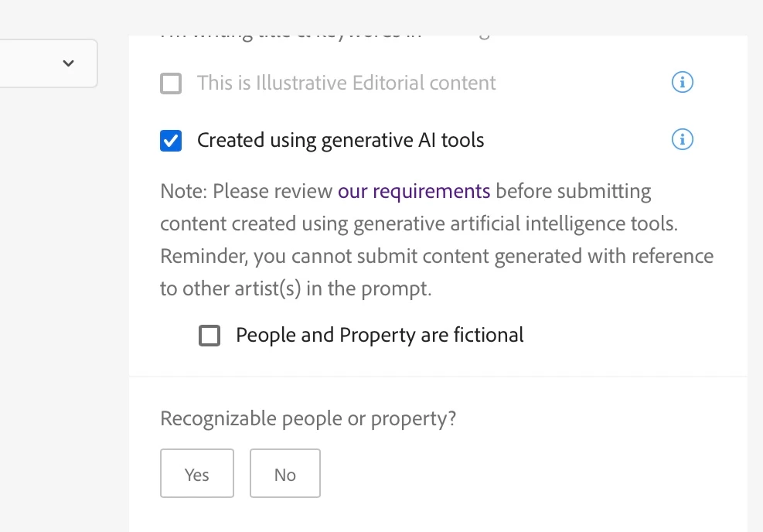
Task: Open info icon beside Illustrative Editorial content
Action: (x=683, y=82)
